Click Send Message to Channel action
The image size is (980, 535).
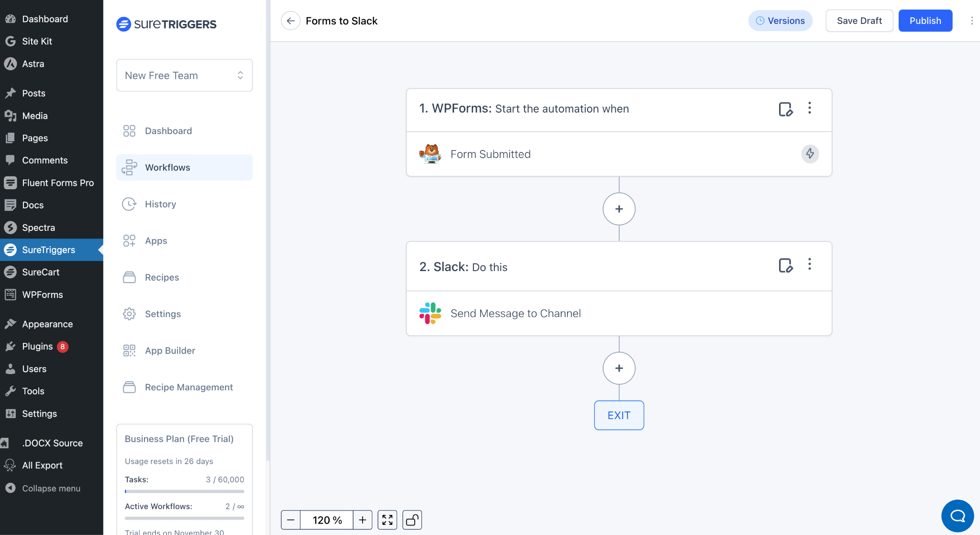pos(515,313)
